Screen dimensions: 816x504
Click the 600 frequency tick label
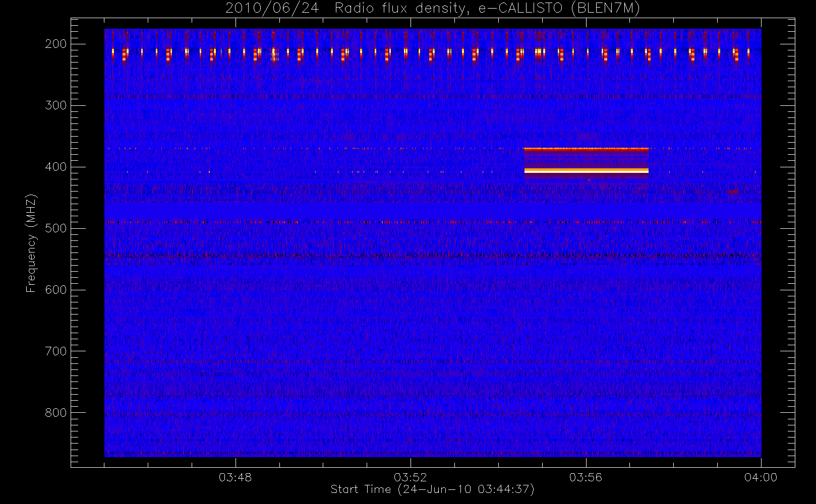[x=55, y=290]
